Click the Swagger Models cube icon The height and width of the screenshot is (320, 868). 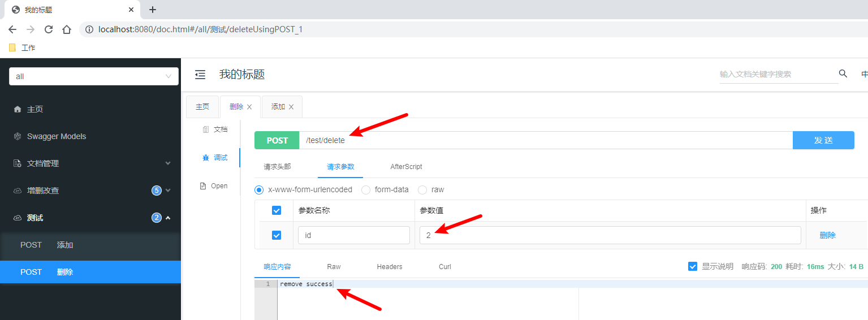pyautogui.click(x=17, y=136)
